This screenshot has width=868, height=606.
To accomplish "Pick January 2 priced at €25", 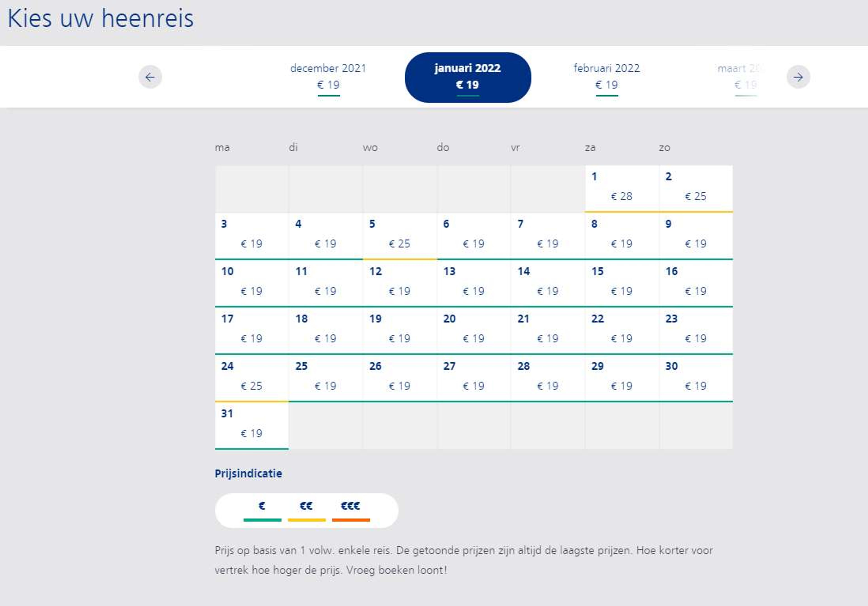I will point(696,189).
